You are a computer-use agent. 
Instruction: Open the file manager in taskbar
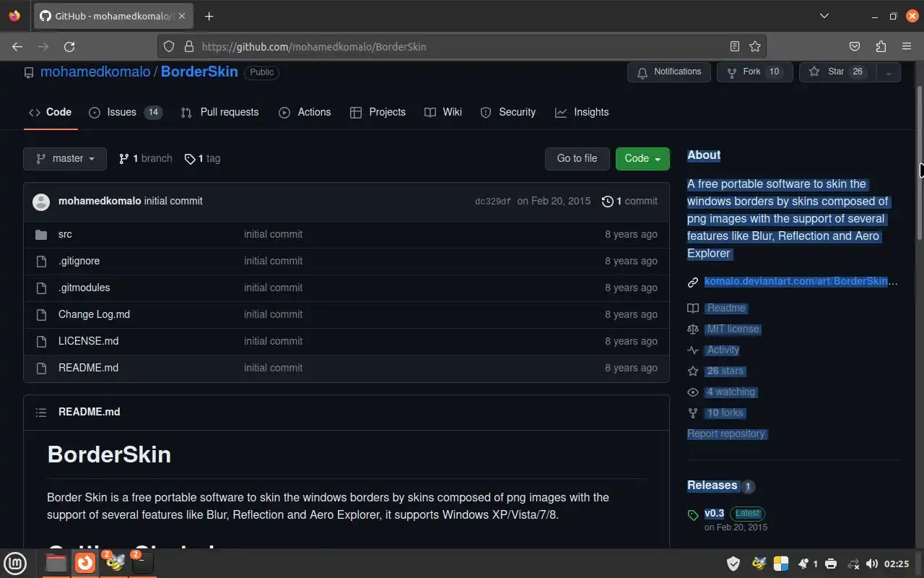[56, 563]
